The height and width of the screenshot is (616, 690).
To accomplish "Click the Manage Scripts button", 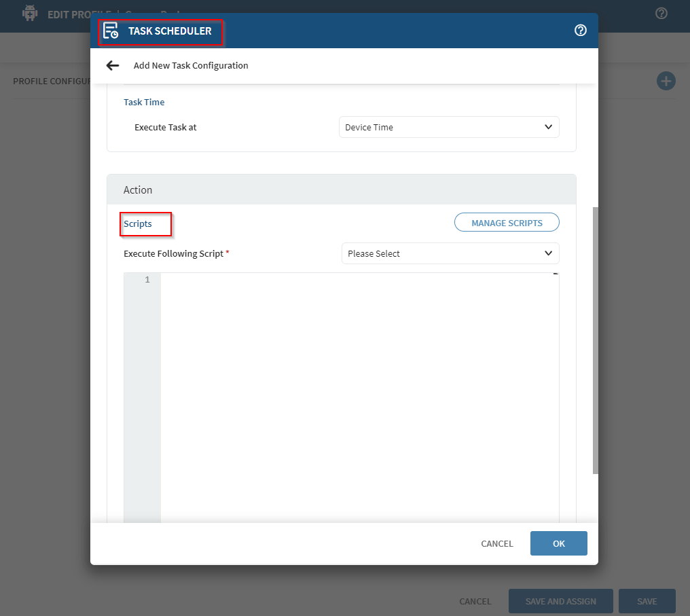I will 507,223.
